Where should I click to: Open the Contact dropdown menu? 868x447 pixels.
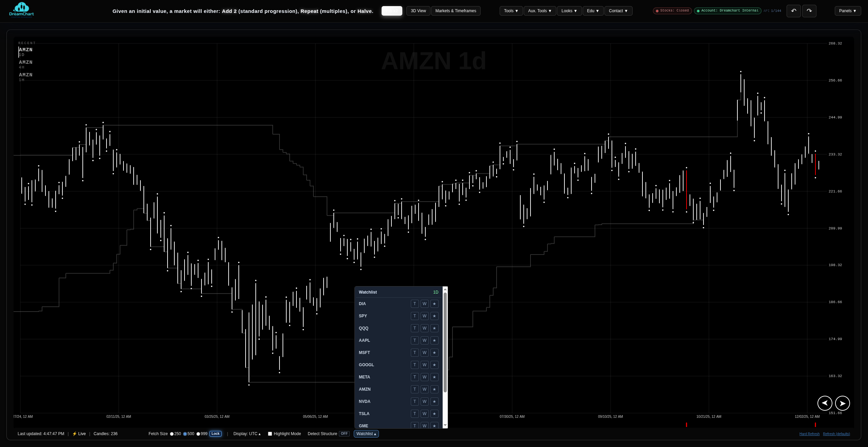(618, 11)
